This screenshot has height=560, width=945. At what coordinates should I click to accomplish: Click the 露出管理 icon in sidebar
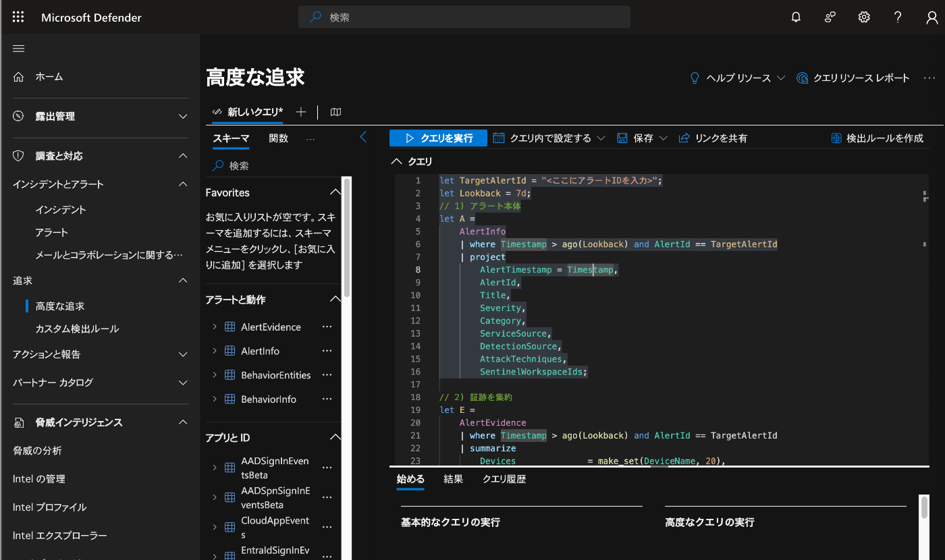[19, 116]
